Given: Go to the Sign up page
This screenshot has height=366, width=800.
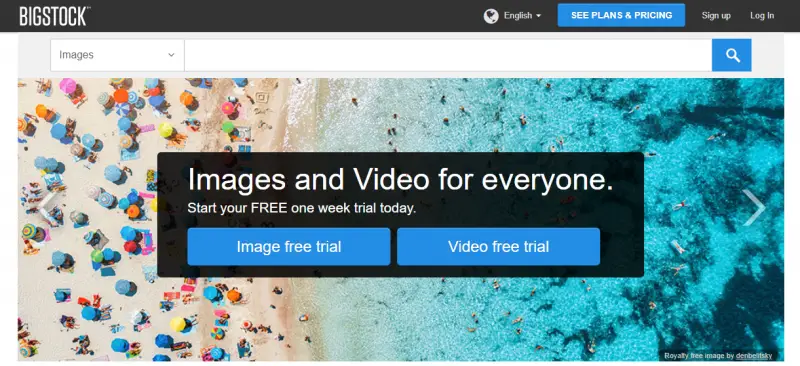Looking at the screenshot, I should [716, 16].
